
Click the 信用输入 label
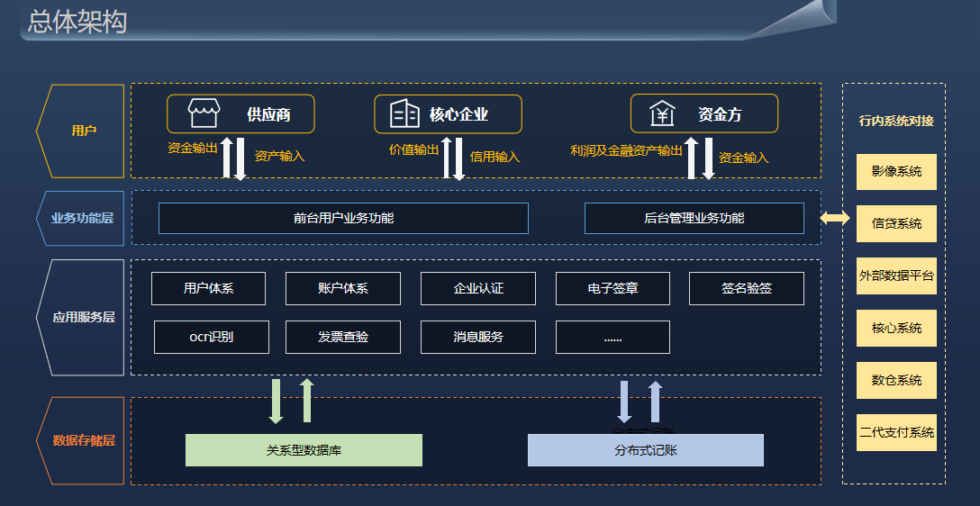tap(495, 157)
